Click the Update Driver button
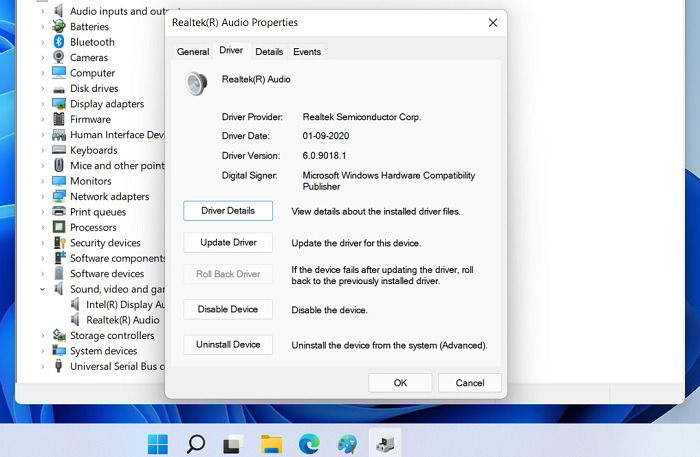Screen dimensions: 700x457 [x=228, y=242]
